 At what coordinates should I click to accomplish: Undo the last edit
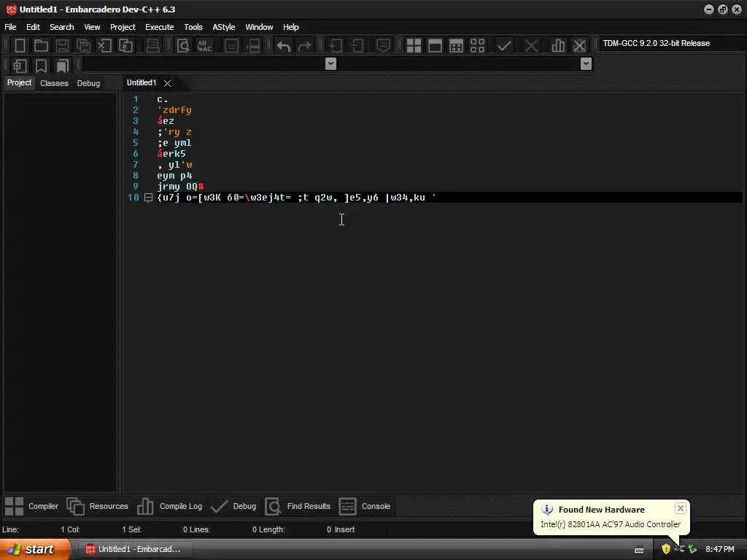284,46
